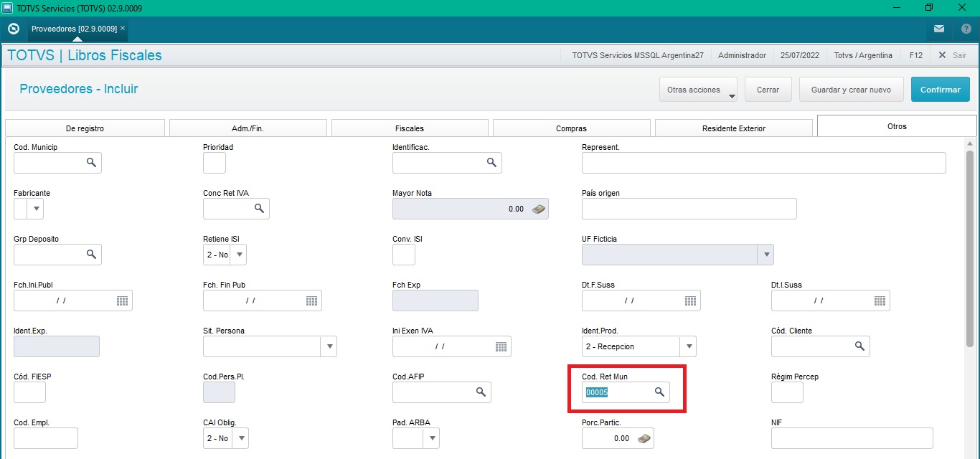
Task: Click Guardar y crear nuevo button
Action: (851, 90)
